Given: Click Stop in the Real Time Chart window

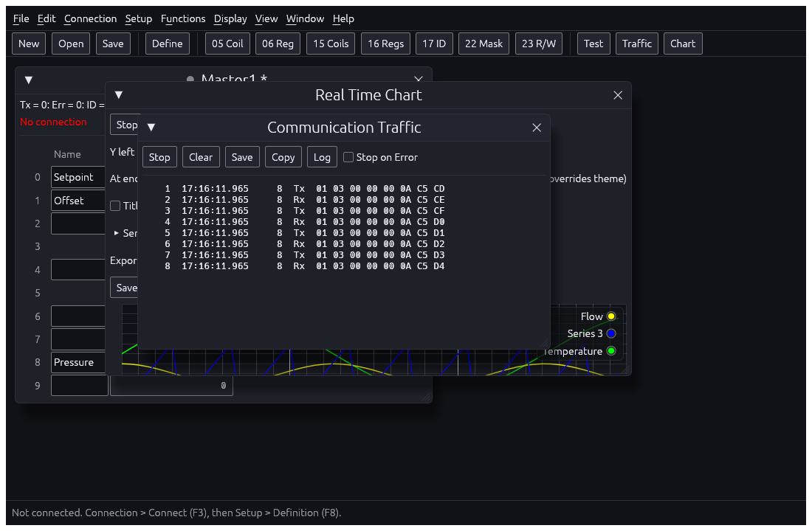Looking at the screenshot, I should tap(125, 125).
